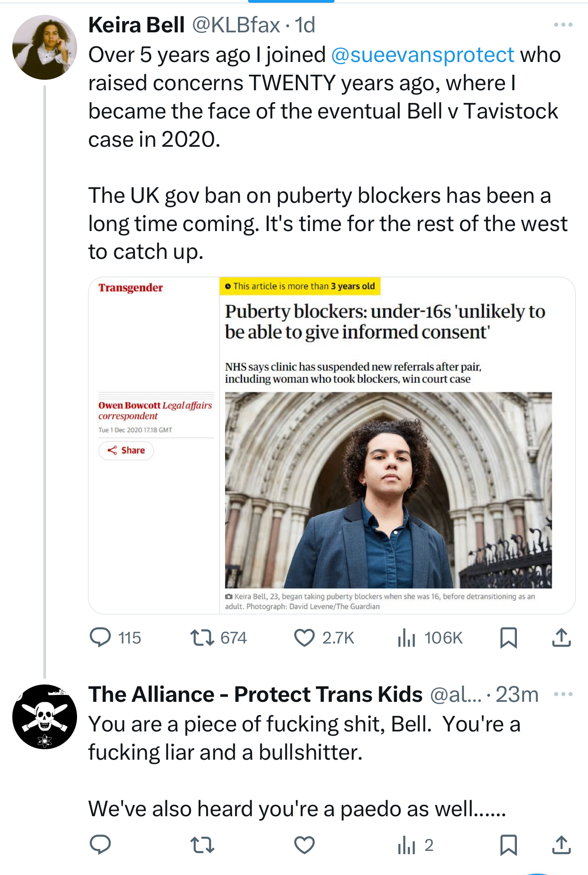The width and height of the screenshot is (588, 875).
Task: Bookmark The Alliance's reply
Action: pyautogui.click(x=508, y=845)
